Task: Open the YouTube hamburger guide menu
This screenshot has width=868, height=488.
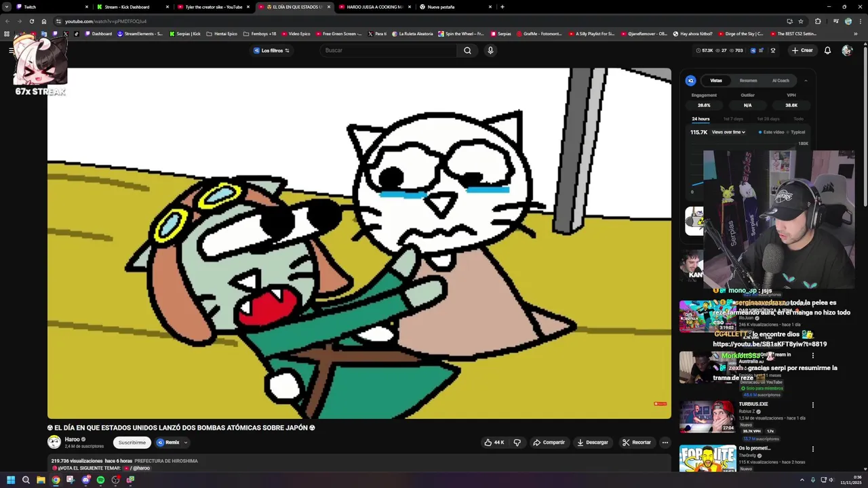Action: (x=12, y=50)
